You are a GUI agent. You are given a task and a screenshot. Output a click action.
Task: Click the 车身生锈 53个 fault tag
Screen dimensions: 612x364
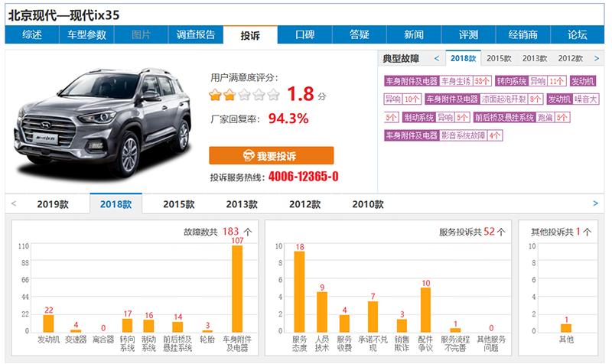pos(438,81)
